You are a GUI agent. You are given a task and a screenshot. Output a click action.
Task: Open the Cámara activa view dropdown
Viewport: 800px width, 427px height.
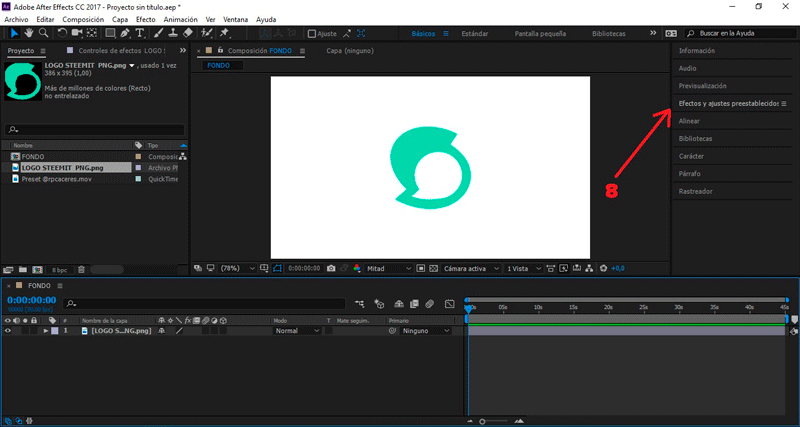coord(468,268)
